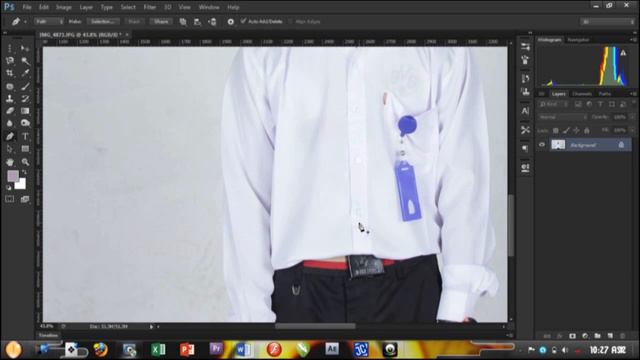
Task: Click the horizontal canvas scrollbar
Action: 315,326
